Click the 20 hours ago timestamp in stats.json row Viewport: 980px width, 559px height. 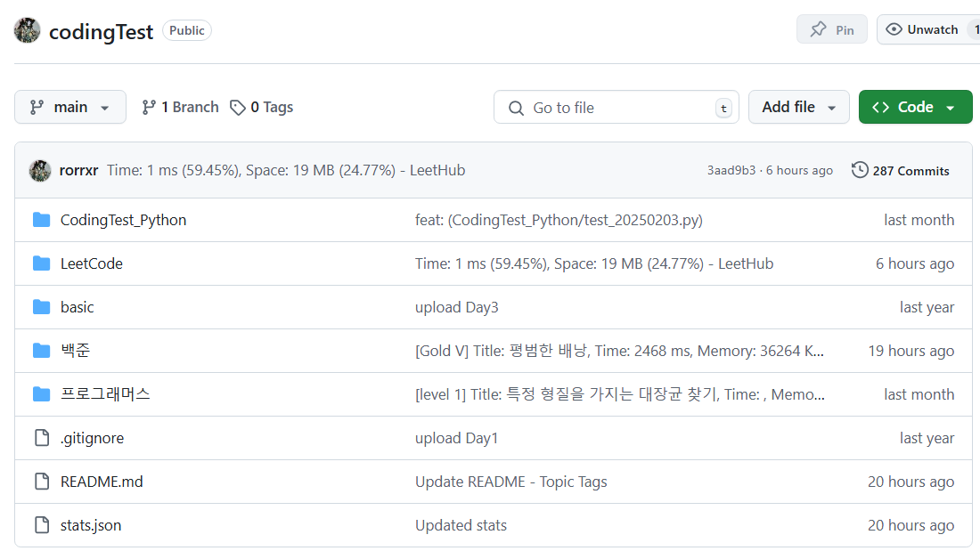coord(911,526)
